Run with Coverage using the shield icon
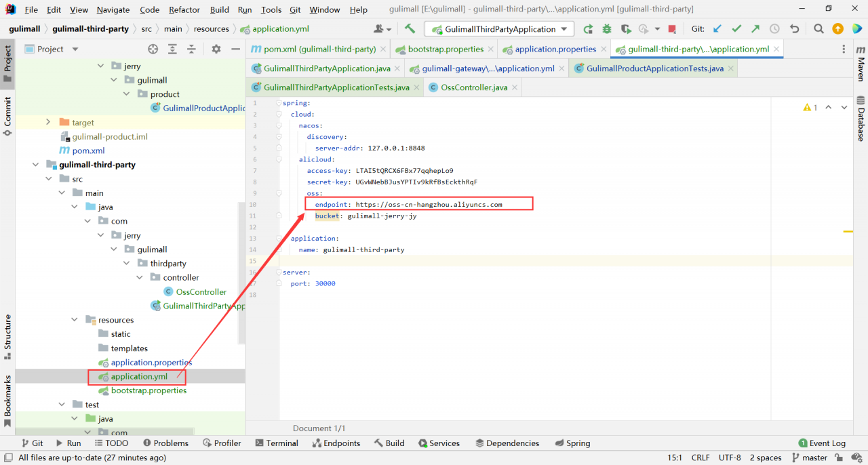868x465 pixels. coord(626,29)
